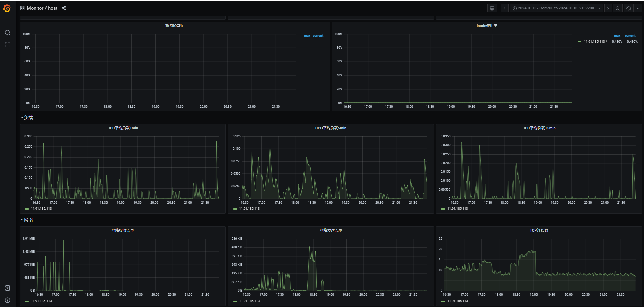Open the Grafana home logo

coord(7,8)
